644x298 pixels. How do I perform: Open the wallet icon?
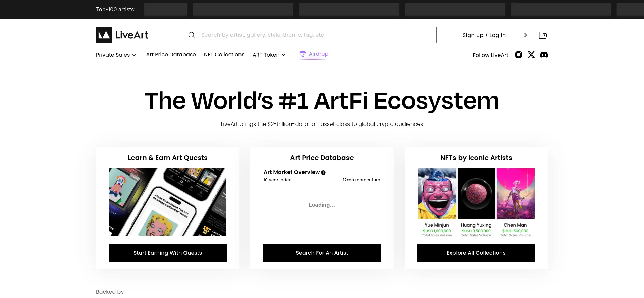click(543, 35)
